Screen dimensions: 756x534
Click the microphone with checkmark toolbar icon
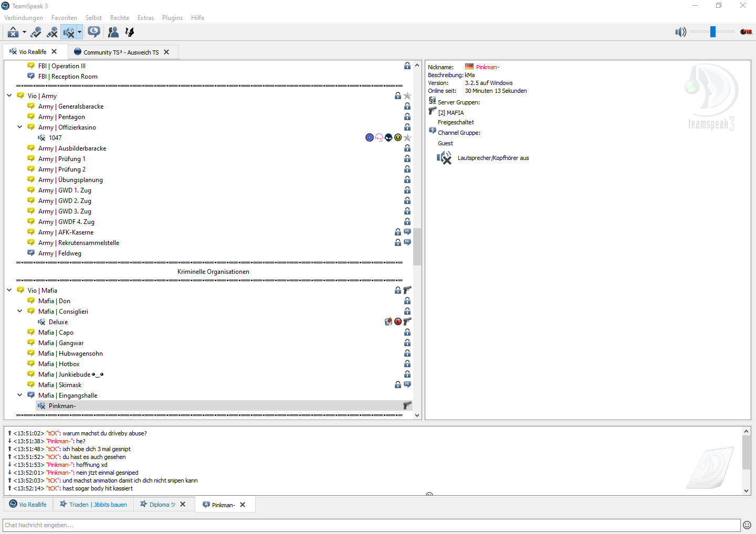[x=36, y=33]
